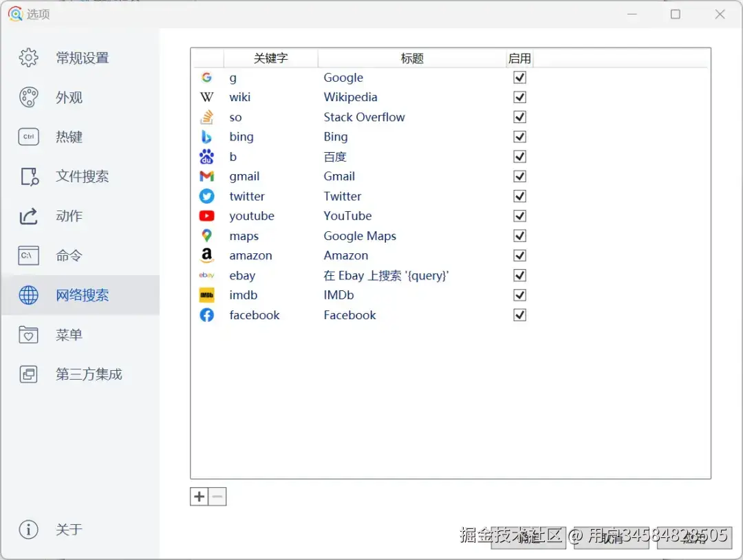Click the info icon for 关于

click(28, 529)
